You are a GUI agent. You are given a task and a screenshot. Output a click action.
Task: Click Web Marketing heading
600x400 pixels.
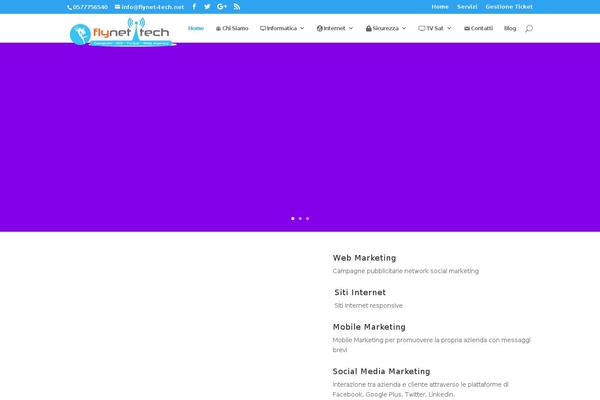click(364, 258)
